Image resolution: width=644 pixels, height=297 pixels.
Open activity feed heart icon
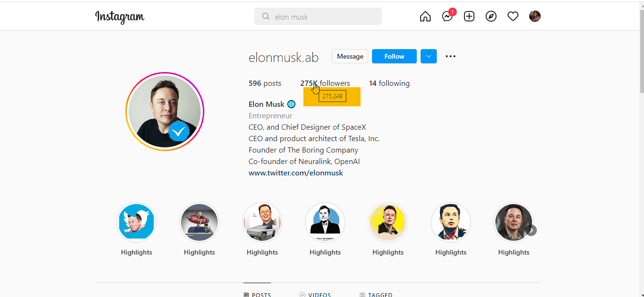[513, 17]
